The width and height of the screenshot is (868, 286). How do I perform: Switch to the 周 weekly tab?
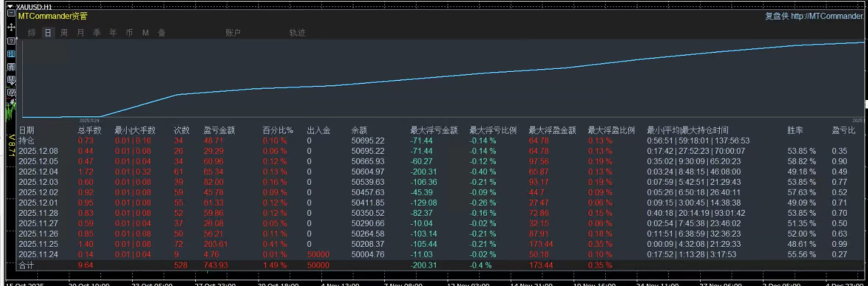(x=64, y=33)
